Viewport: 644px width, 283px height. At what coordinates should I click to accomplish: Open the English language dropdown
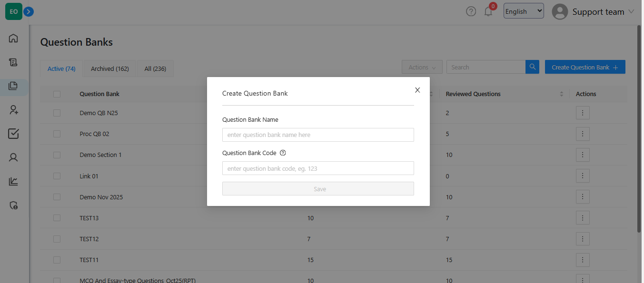(524, 11)
